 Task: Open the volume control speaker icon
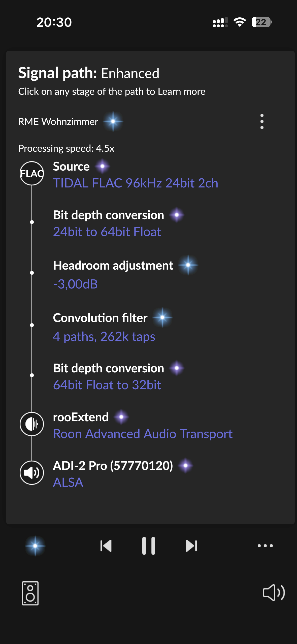[x=274, y=592]
